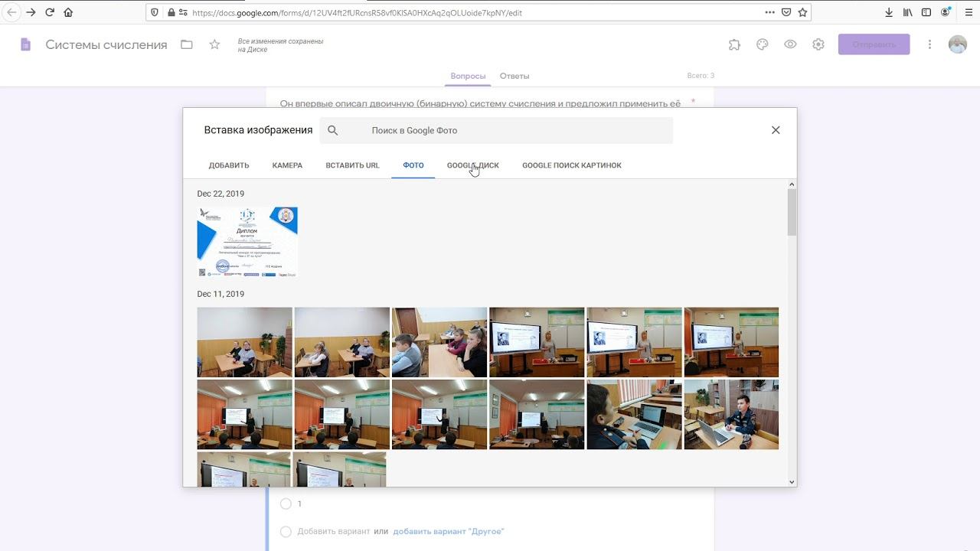This screenshot has width=980, height=551.
Task: Open the ВСТАВИТЬ URL tab
Action: pos(352,165)
